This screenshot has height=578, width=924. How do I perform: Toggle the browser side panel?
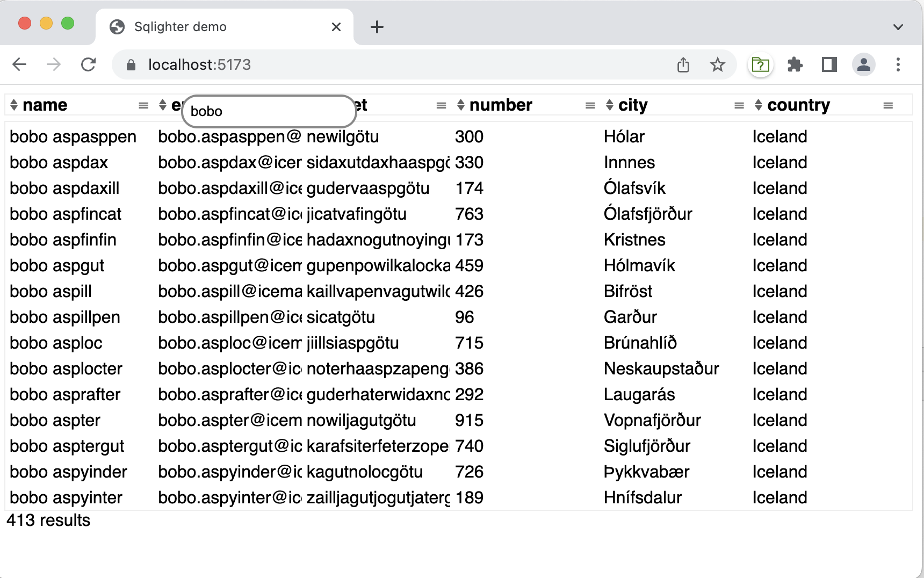[x=829, y=65]
